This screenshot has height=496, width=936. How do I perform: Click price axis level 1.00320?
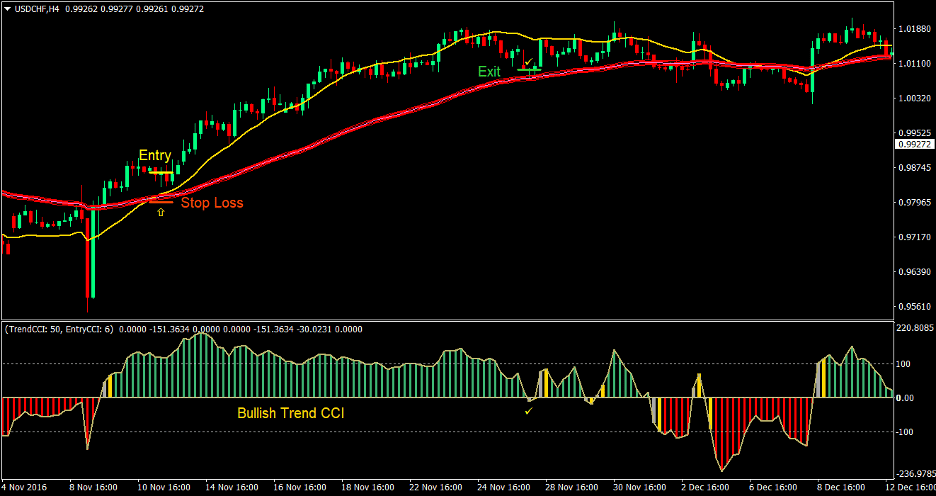[915, 98]
